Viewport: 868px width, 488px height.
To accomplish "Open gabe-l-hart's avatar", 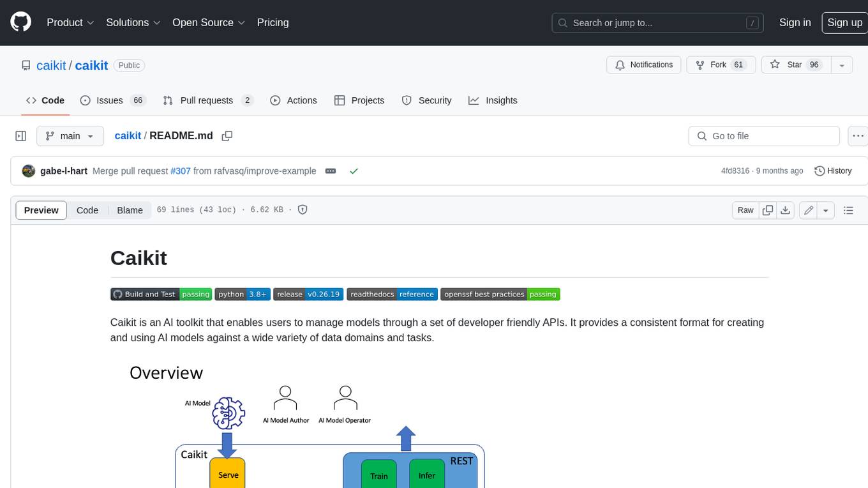I will pos(29,171).
